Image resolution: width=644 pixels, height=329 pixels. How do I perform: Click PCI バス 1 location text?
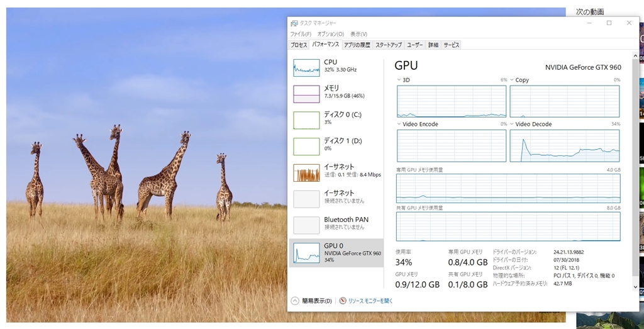(584, 276)
